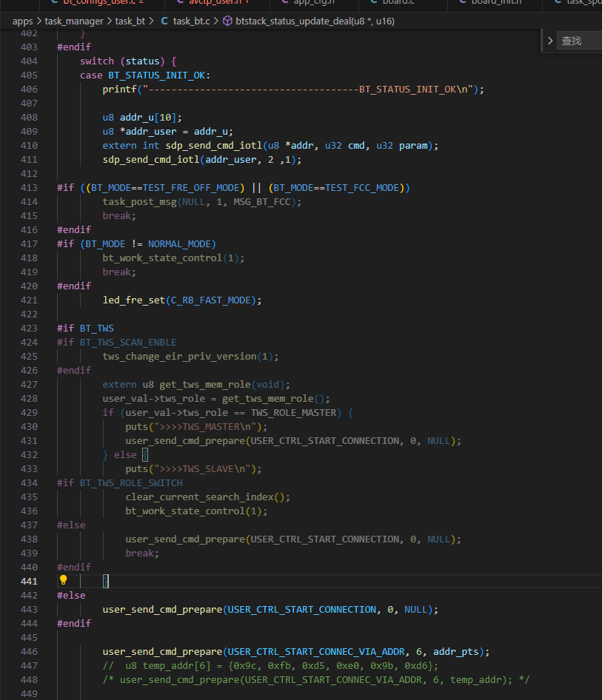Image resolution: width=602 pixels, height=700 pixels.
Task: Click the led_fre_set function call
Action: tap(134, 300)
